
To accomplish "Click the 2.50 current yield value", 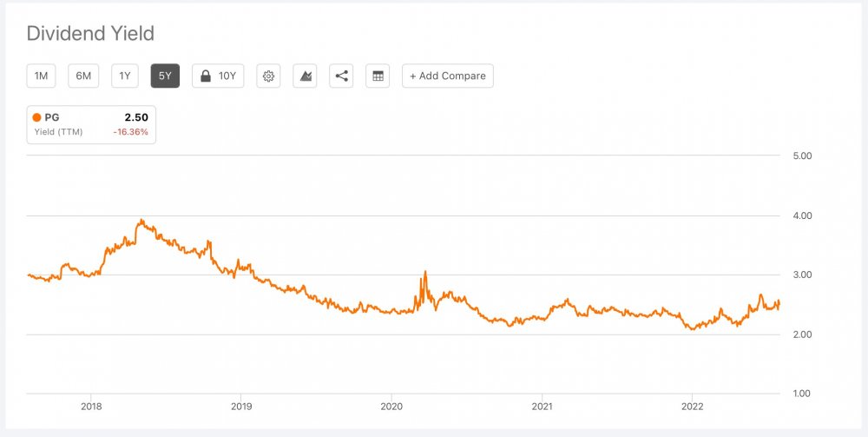I will 136,117.
